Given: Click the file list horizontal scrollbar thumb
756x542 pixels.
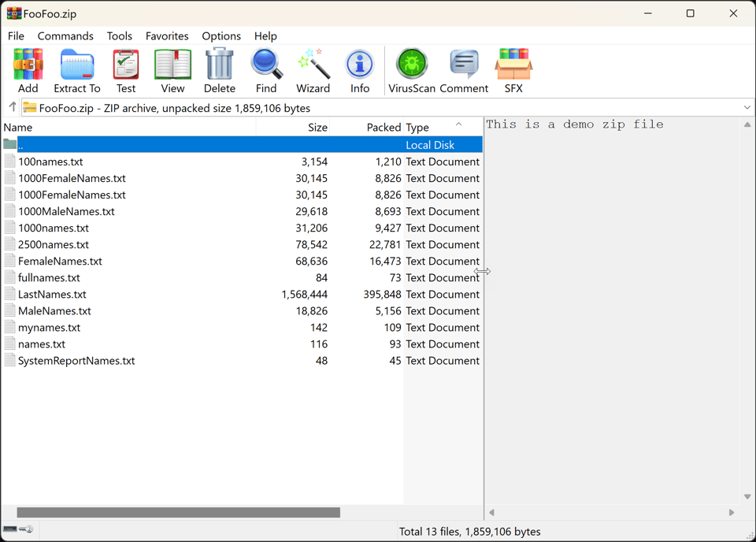Looking at the screenshot, I should click(179, 512).
